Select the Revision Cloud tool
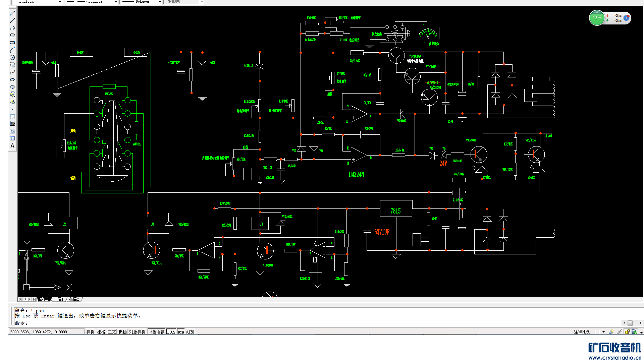 tap(12, 65)
